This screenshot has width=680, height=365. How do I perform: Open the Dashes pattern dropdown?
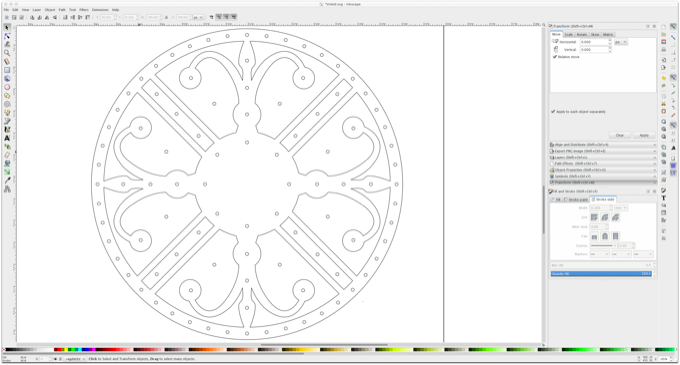603,245
